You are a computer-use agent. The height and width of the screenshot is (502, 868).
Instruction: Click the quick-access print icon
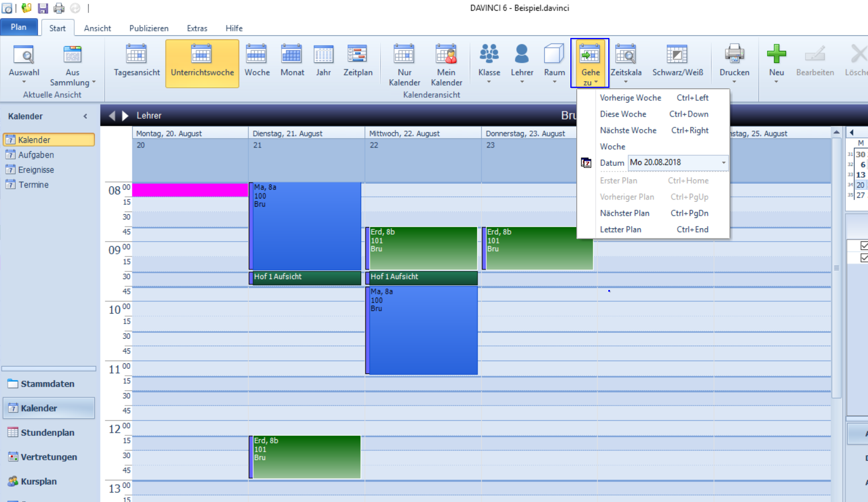59,8
